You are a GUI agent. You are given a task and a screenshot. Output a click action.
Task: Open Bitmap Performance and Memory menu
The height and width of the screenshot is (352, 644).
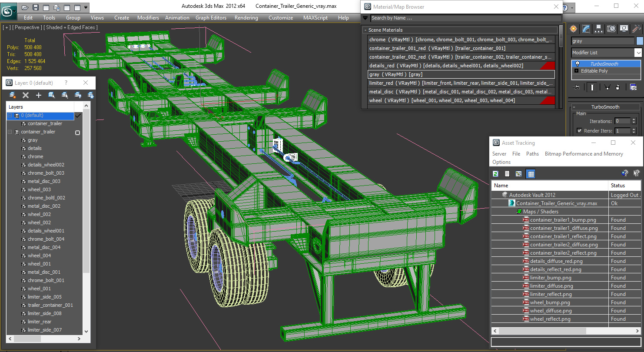coord(584,154)
